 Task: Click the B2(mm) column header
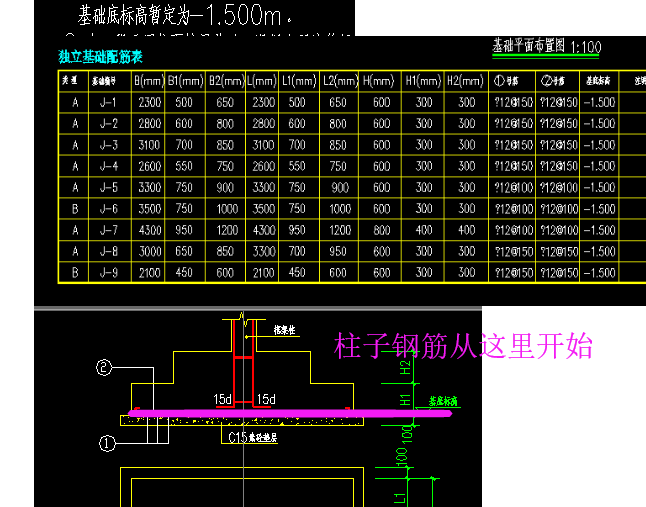[226, 81]
